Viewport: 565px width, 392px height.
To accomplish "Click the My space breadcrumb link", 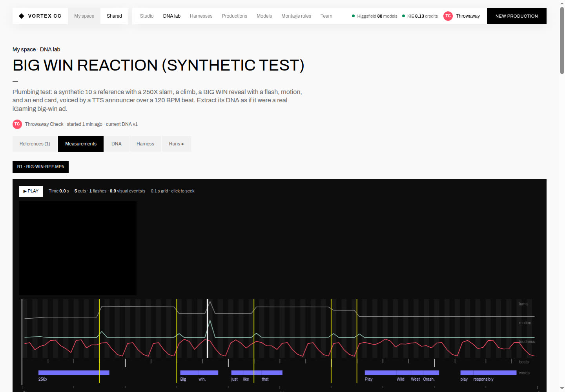I will 24,49.
